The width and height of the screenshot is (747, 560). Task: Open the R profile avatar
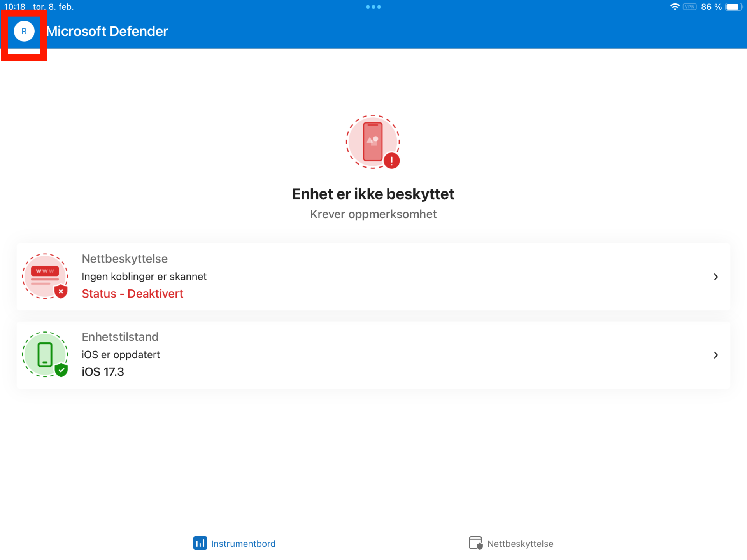click(24, 31)
